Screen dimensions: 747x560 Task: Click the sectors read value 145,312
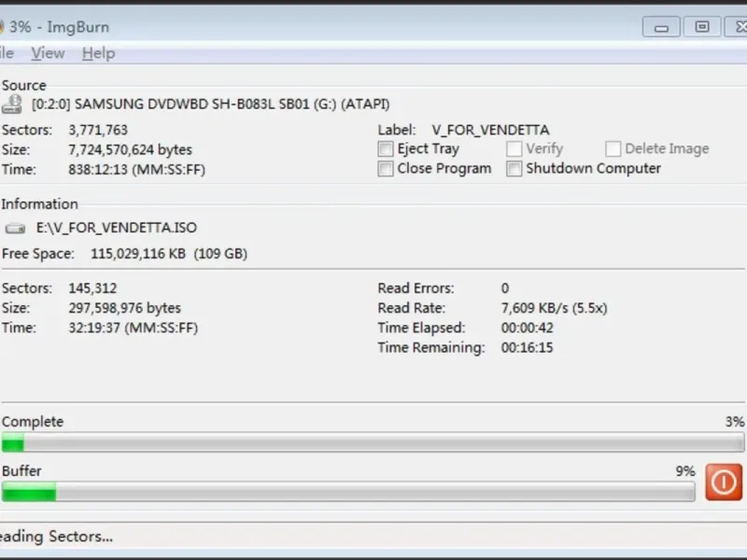point(92,288)
